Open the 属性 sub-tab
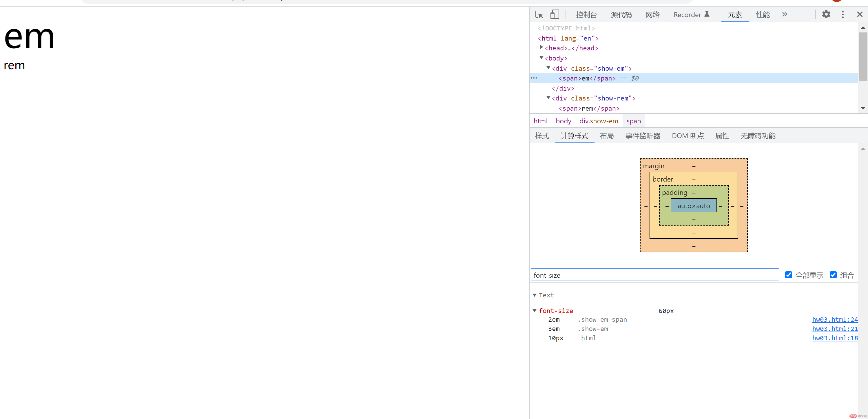Viewport: 868px width, 419px height. 722,136
